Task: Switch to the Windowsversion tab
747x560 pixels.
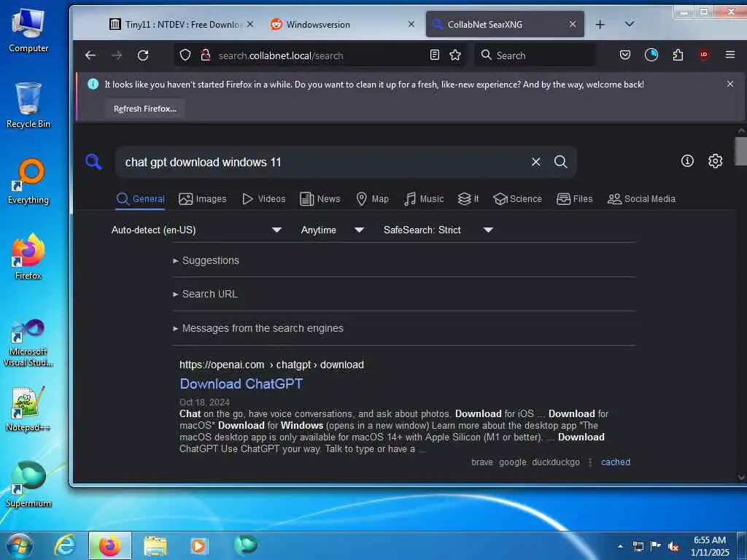Action: pyautogui.click(x=342, y=24)
